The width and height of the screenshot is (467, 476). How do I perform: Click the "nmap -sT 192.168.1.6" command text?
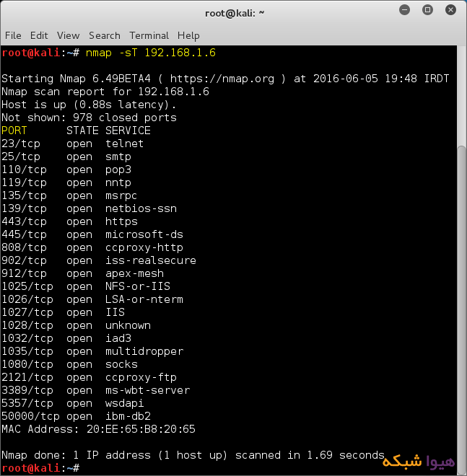(150, 53)
